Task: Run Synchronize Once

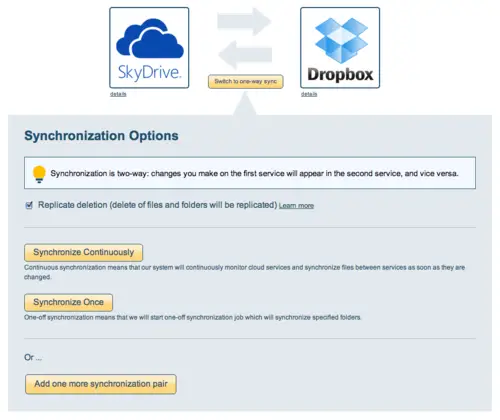Action: pyautogui.click(x=68, y=302)
